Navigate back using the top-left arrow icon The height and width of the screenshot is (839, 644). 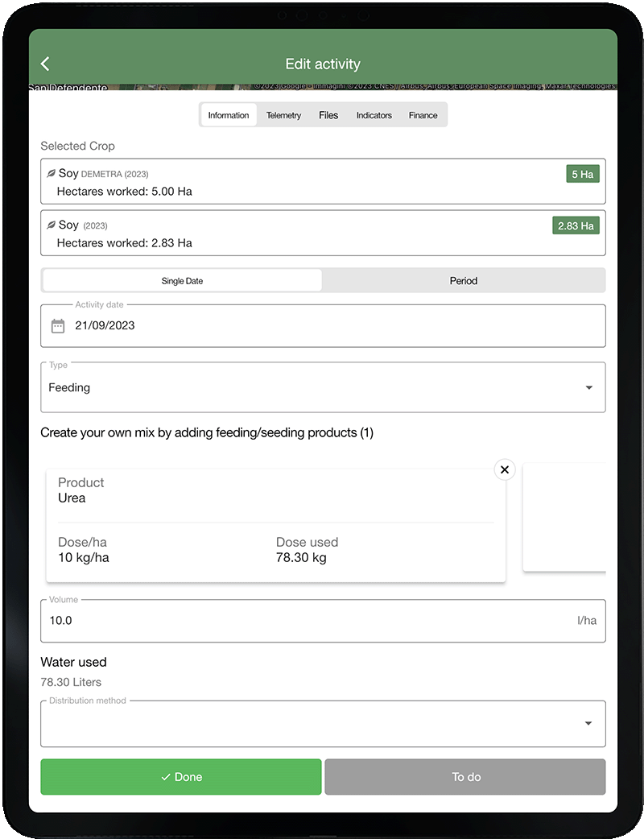pos(45,64)
